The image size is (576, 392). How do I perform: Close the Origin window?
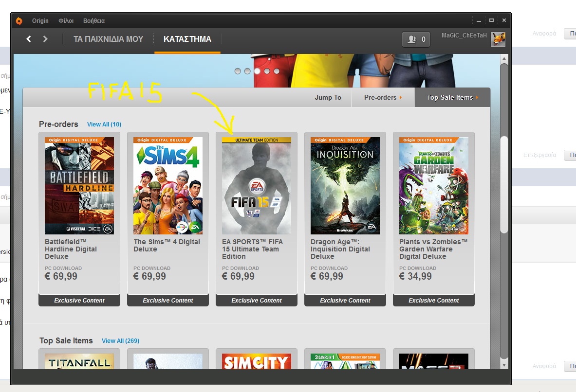point(504,20)
